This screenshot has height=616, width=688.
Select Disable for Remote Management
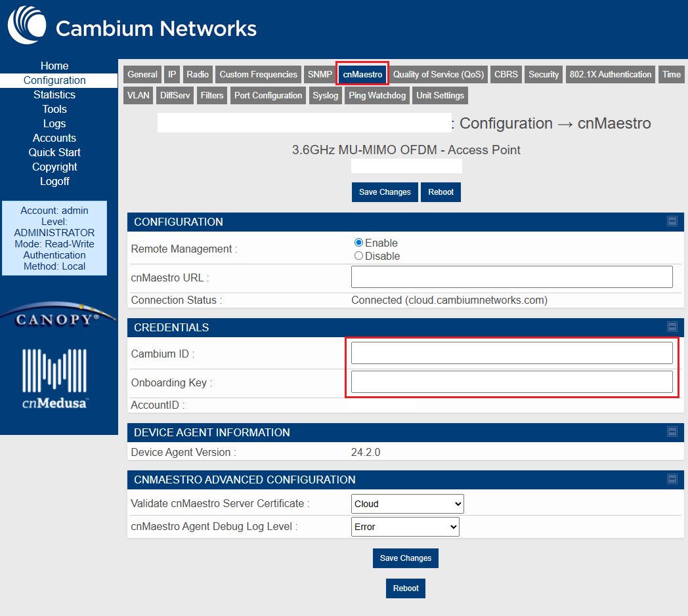(358, 256)
